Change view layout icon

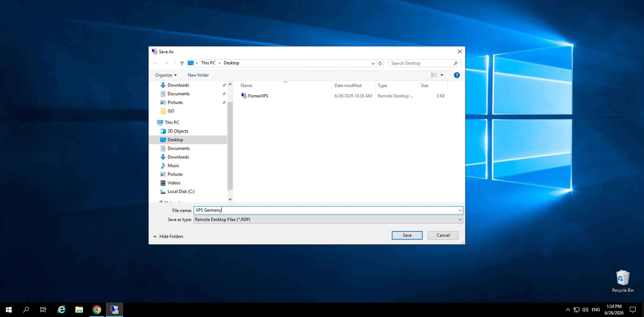tap(434, 75)
